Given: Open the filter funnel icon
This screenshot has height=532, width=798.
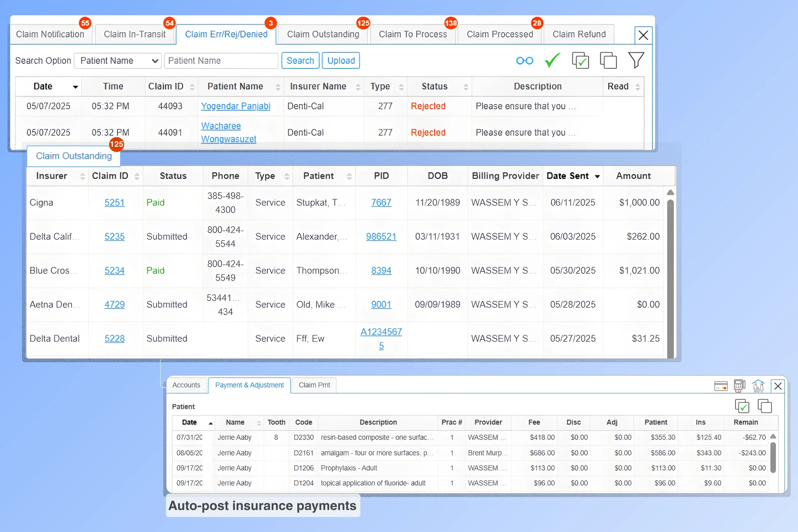Looking at the screenshot, I should (636, 60).
